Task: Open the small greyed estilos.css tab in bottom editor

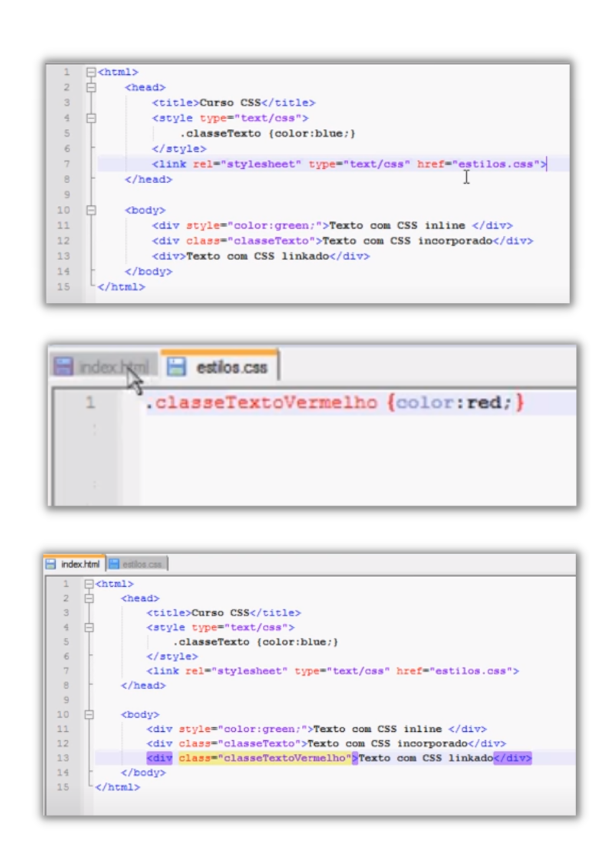Action: click(142, 564)
